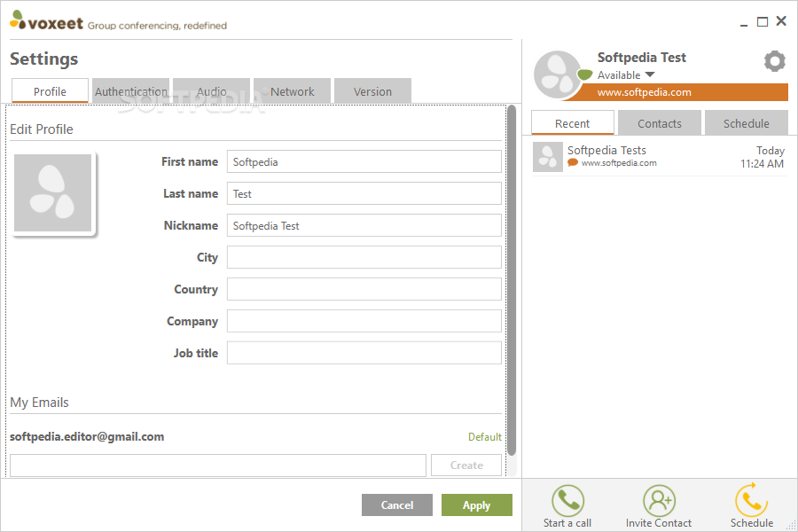Image resolution: width=798 pixels, height=532 pixels.
Task: Open the Audio settings tab
Action: pyautogui.click(x=211, y=91)
